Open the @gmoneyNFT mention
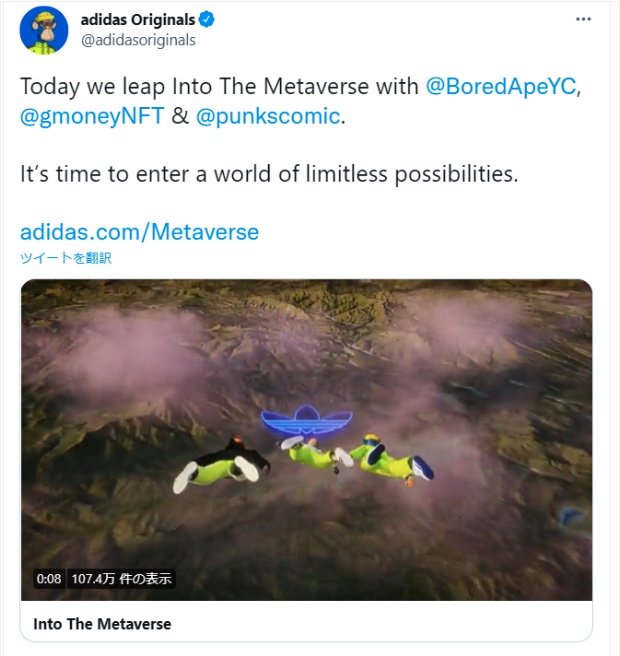 coord(92,116)
